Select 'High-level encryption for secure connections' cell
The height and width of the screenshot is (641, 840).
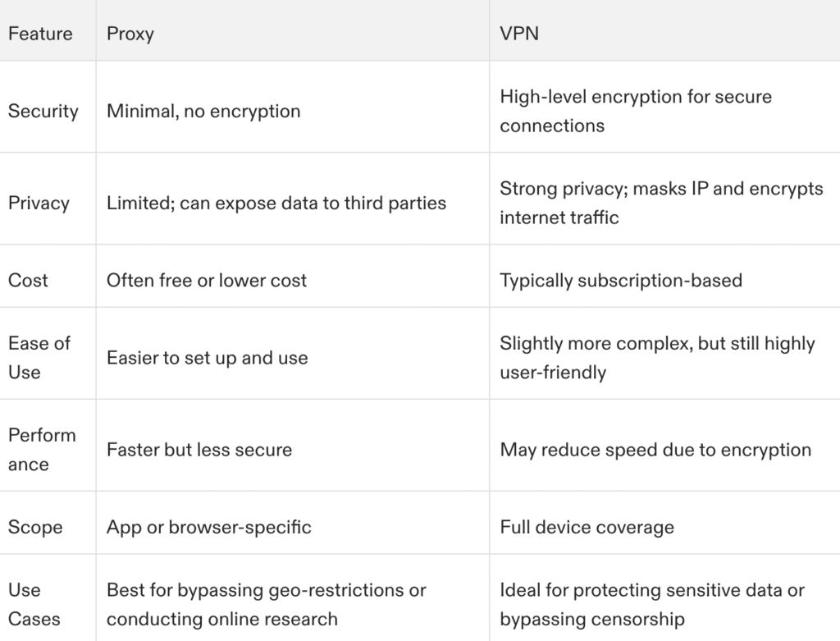(x=636, y=111)
